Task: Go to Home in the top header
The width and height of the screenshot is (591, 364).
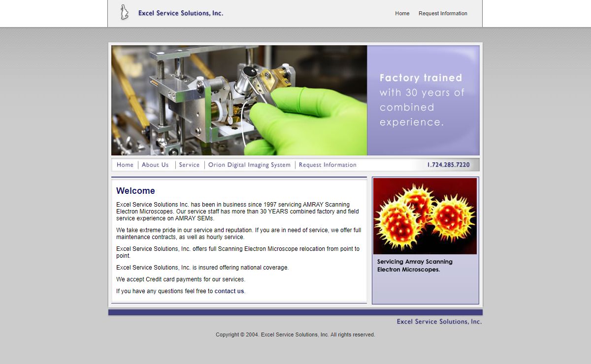Action: click(402, 13)
